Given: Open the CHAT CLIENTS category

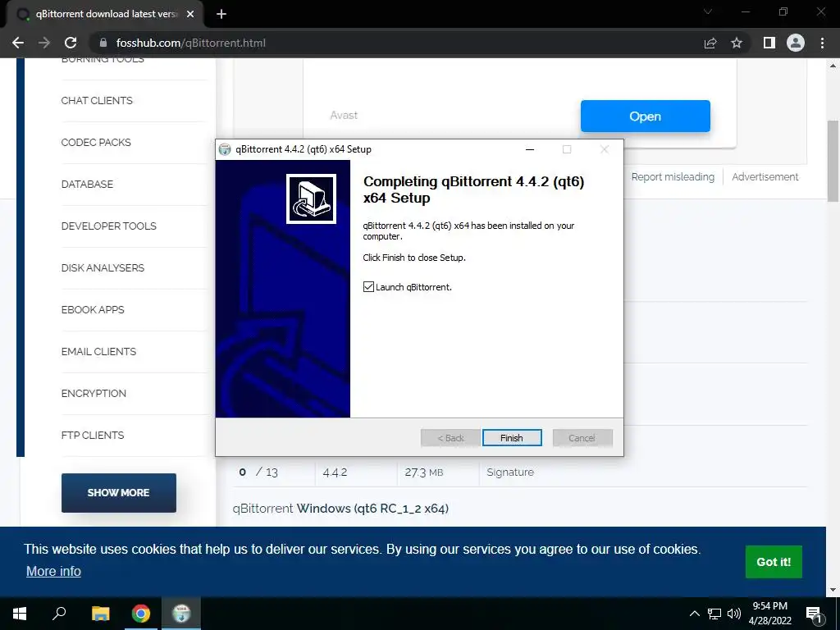Looking at the screenshot, I should point(97,101).
